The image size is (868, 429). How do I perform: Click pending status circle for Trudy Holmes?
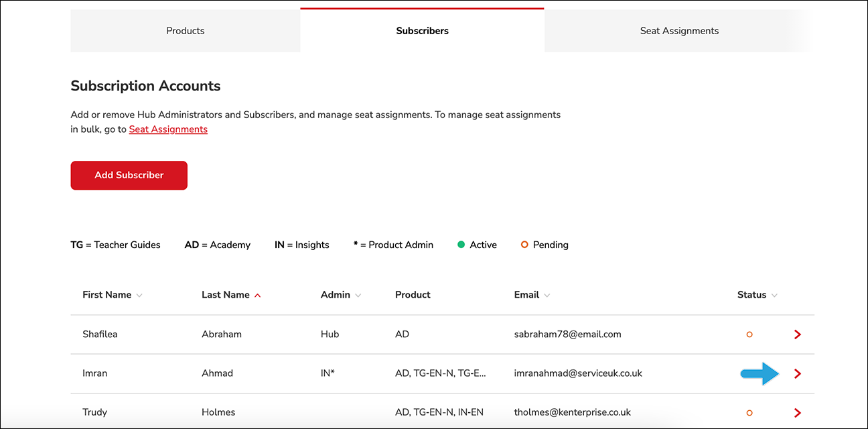(749, 412)
